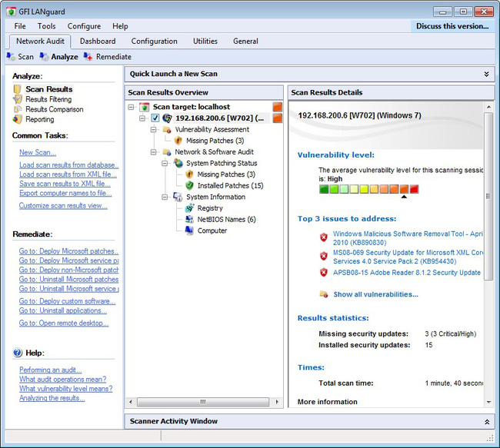This screenshot has width=500, height=448.
Task: Collapse the 192.168.200.6 [W702] node
Action: click(x=142, y=118)
